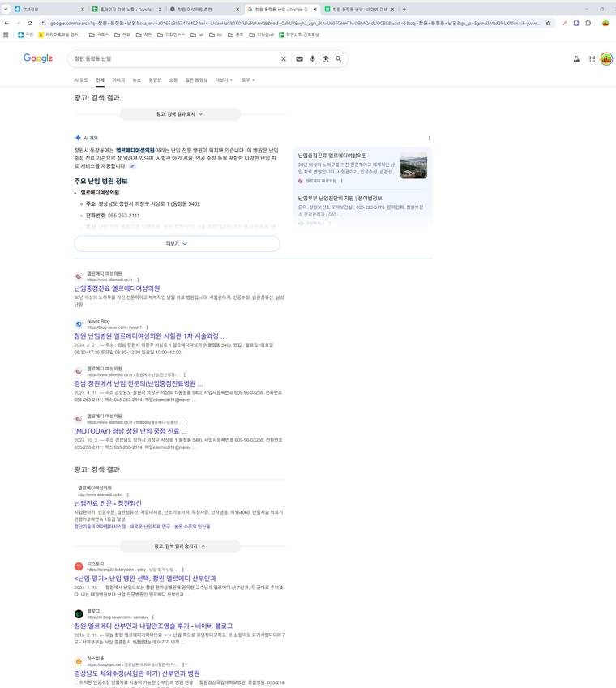Open more options for Naver Blog result
The height and width of the screenshot is (688, 616).
147,327
